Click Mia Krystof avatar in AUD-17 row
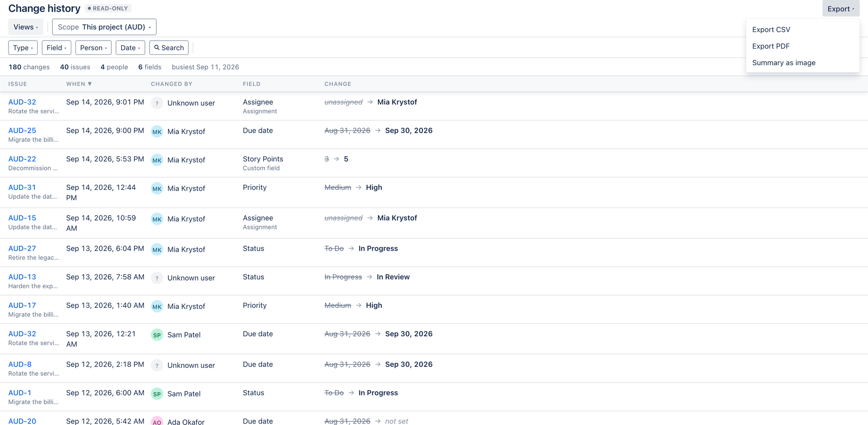Viewport: 868px width, 425px height. click(x=157, y=306)
